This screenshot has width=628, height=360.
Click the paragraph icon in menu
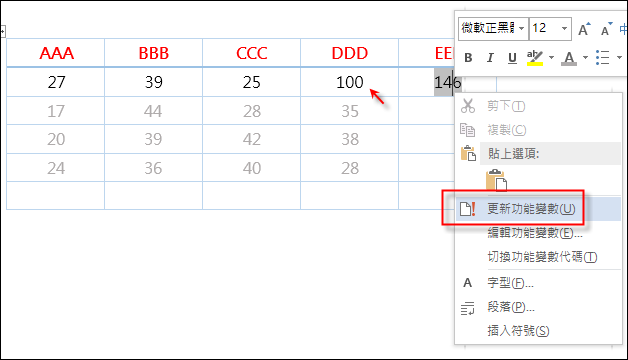coord(467,308)
